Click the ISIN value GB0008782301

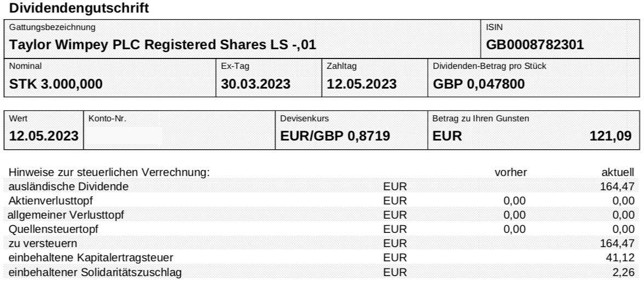(534, 44)
